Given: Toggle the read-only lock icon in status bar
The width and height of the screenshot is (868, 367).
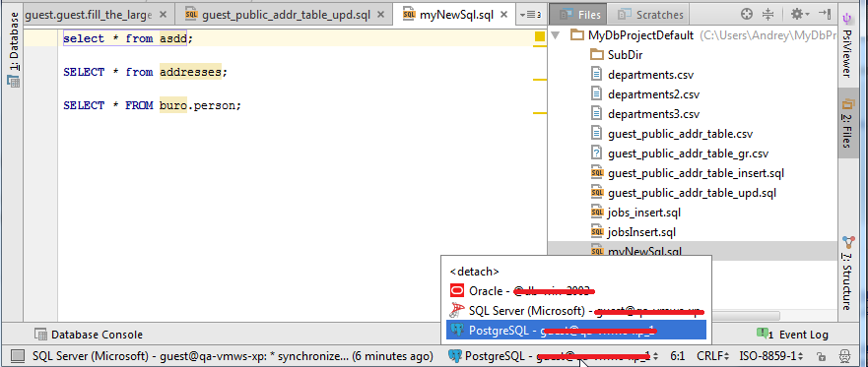Looking at the screenshot, I should pyautogui.click(x=822, y=356).
